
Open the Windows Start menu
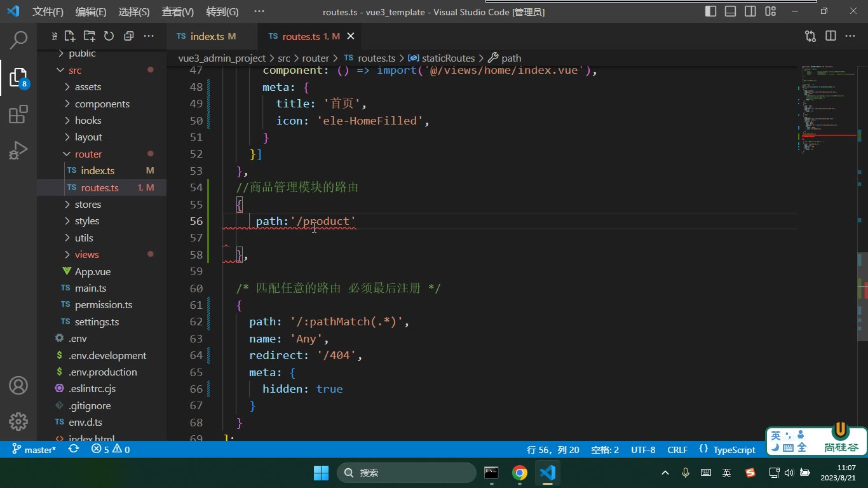coord(321,473)
